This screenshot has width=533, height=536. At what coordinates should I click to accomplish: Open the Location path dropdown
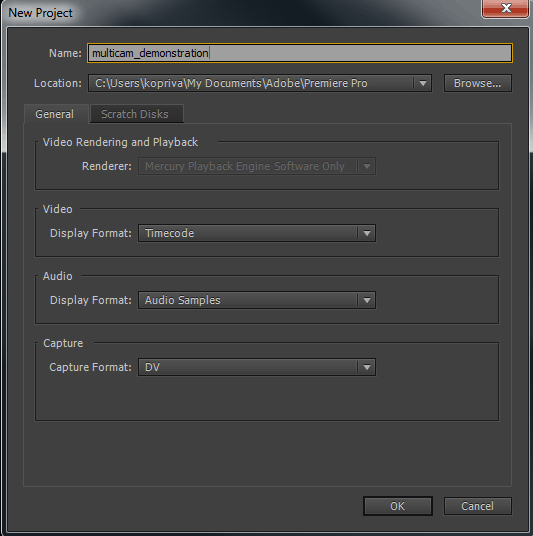260,83
